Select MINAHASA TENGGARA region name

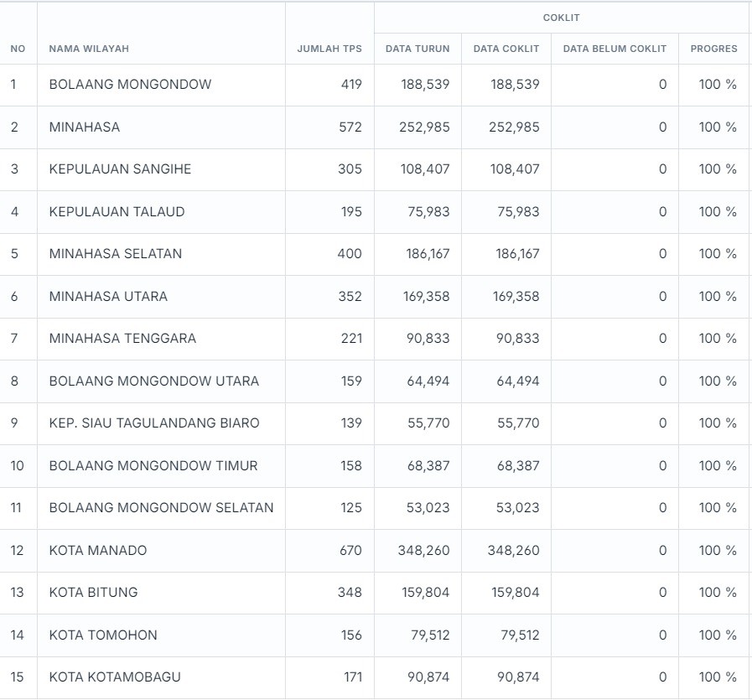pos(122,339)
